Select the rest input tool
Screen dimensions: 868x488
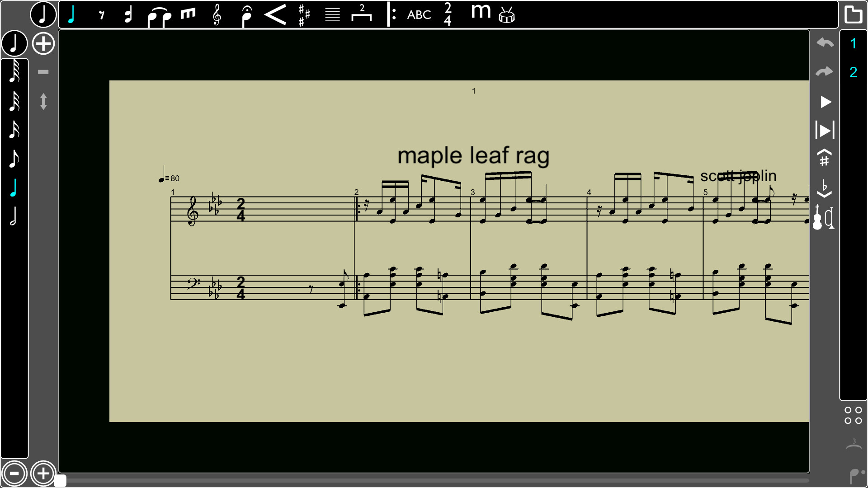(101, 14)
